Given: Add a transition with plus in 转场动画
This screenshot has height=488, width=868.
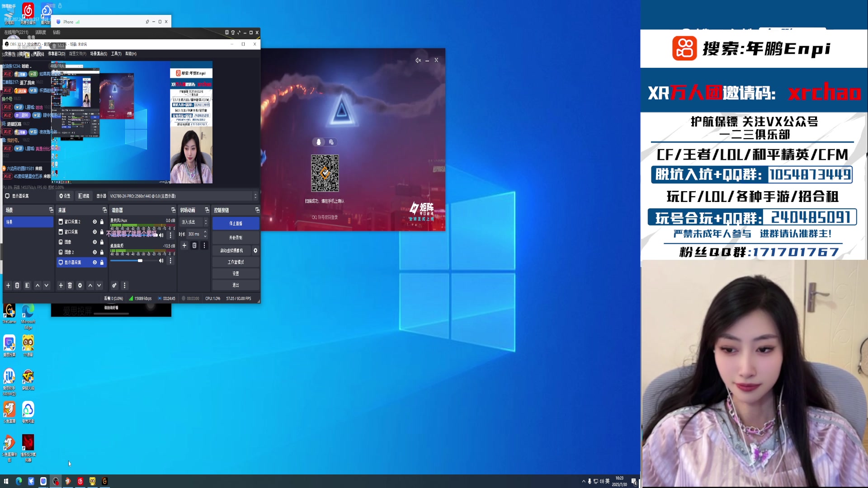Looking at the screenshot, I should tap(184, 245).
